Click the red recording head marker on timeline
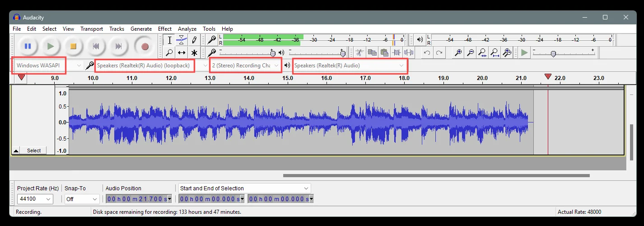Viewport: 644px width, 226px height. (x=548, y=77)
